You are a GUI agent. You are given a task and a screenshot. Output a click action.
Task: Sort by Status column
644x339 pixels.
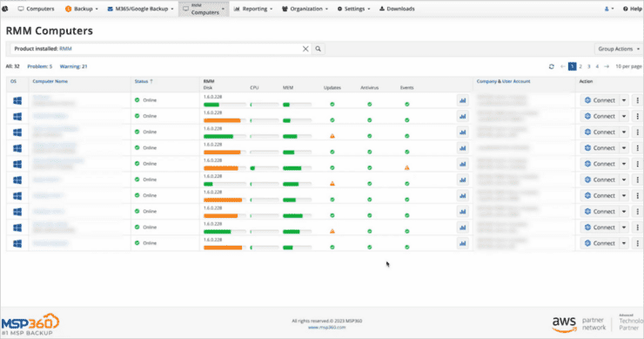pos(144,81)
